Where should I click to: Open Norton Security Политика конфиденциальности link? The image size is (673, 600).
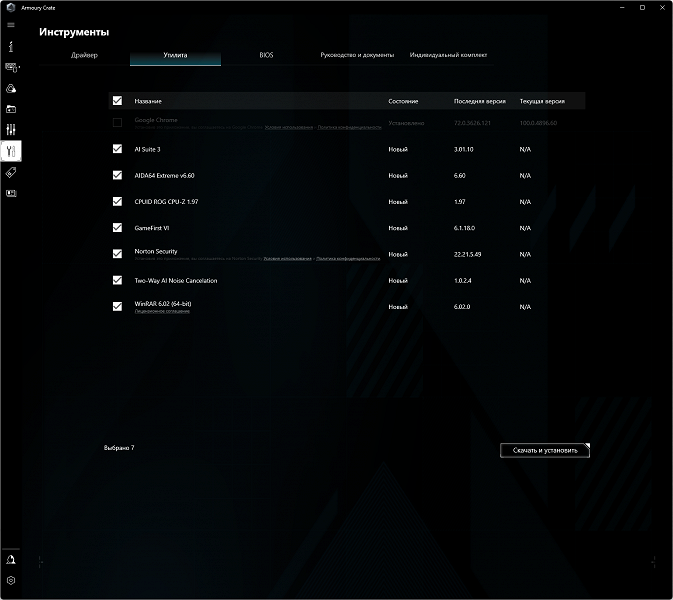(348, 259)
